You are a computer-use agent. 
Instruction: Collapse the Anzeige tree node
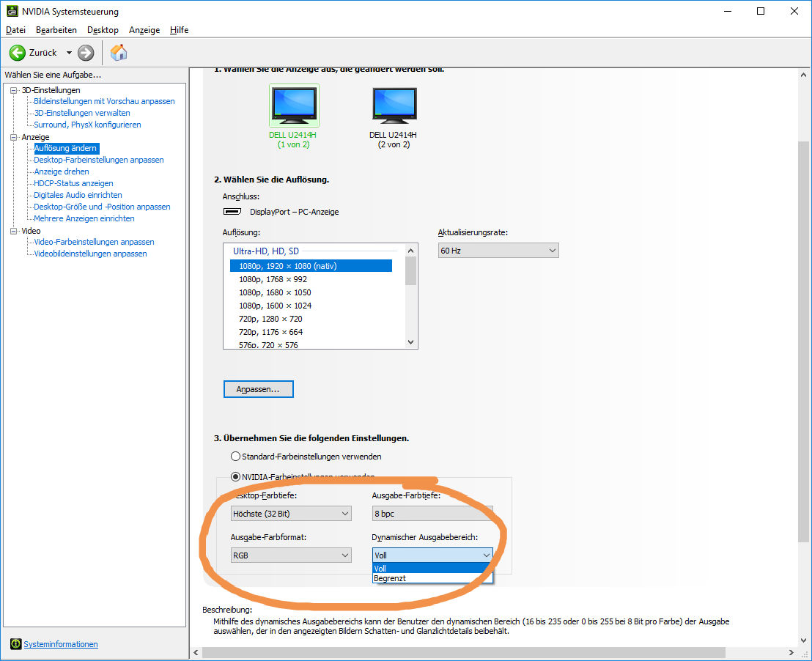[13, 137]
